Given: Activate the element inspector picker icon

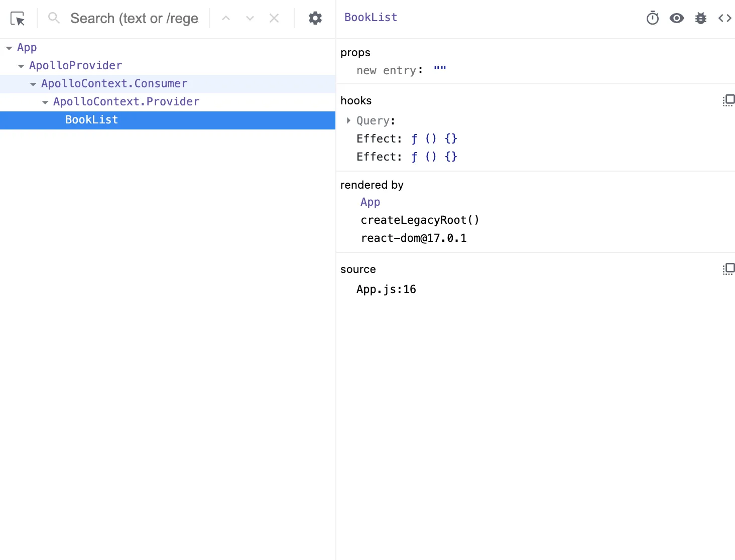Looking at the screenshot, I should click(18, 19).
